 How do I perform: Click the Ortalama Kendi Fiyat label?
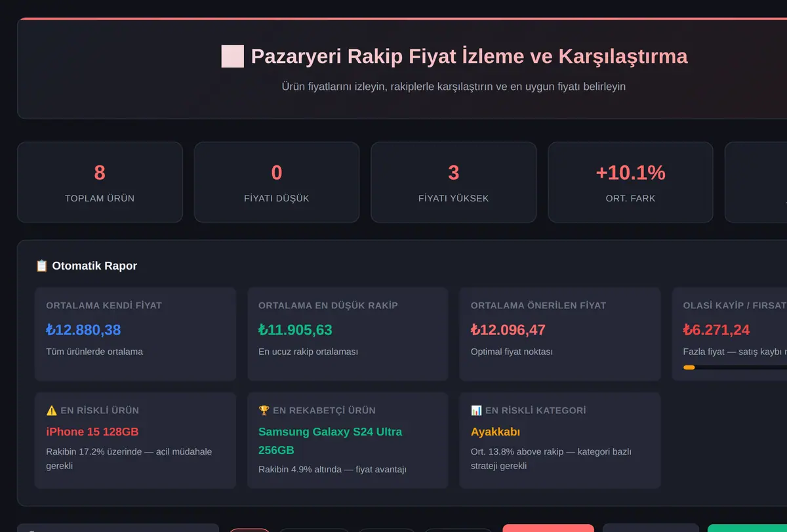[x=104, y=306]
